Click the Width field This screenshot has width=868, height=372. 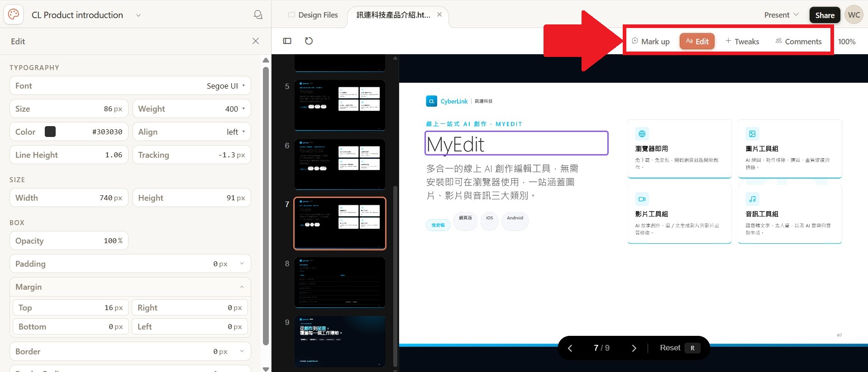point(69,198)
